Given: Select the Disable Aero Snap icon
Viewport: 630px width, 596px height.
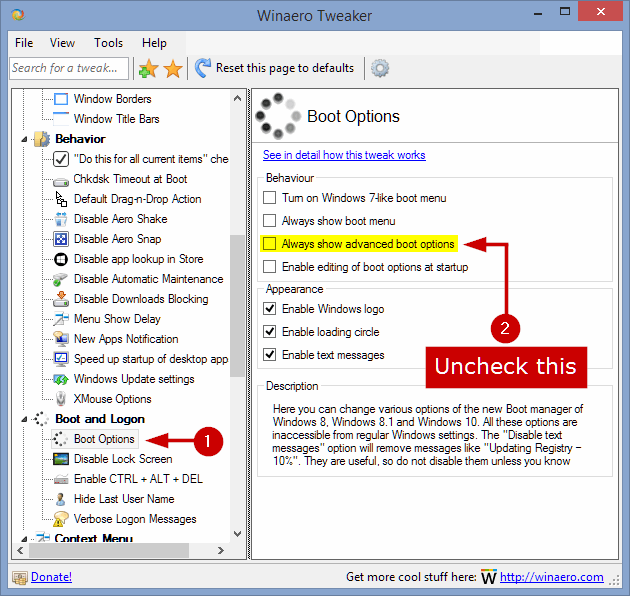Looking at the screenshot, I should (x=61, y=239).
